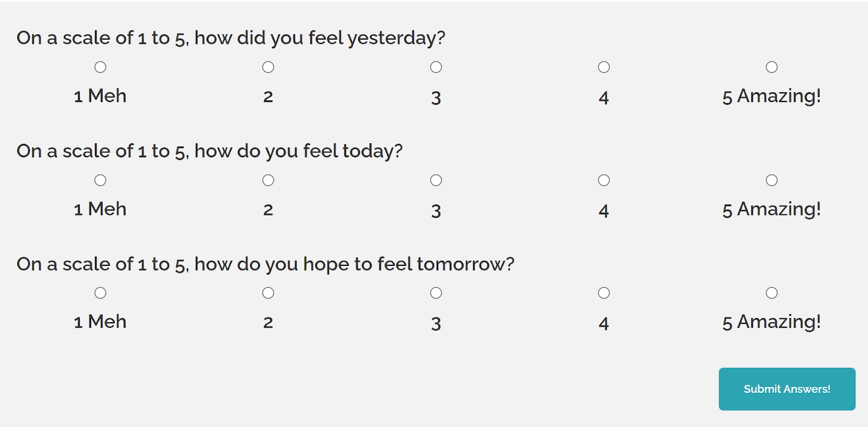Click the '5 Amazing!' label in today row

(771, 209)
